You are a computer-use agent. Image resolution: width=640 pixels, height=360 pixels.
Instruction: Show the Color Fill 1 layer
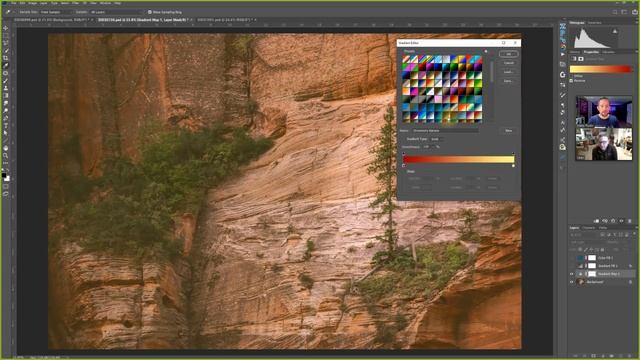(572, 258)
